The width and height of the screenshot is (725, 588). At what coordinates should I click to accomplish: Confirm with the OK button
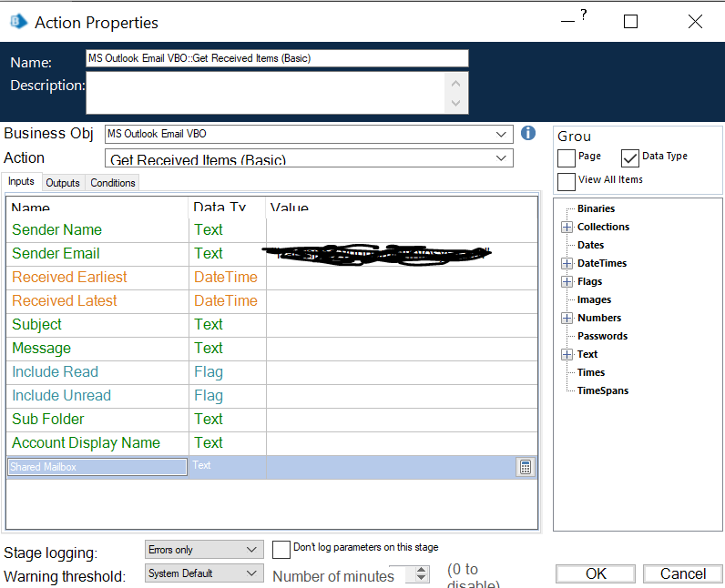(596, 573)
